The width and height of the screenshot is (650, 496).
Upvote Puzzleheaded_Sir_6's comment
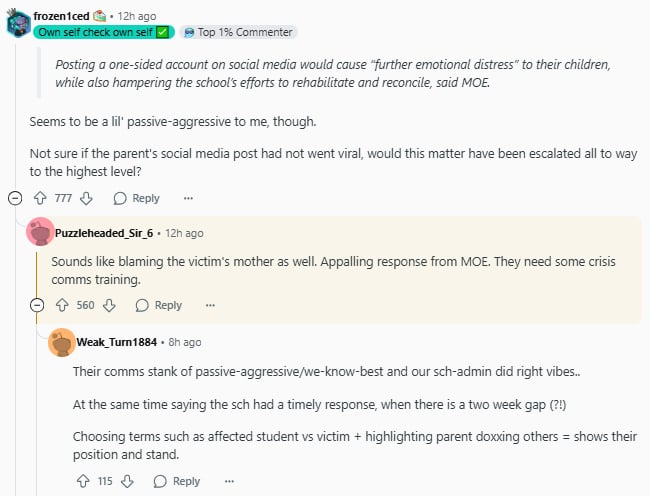[x=62, y=305]
